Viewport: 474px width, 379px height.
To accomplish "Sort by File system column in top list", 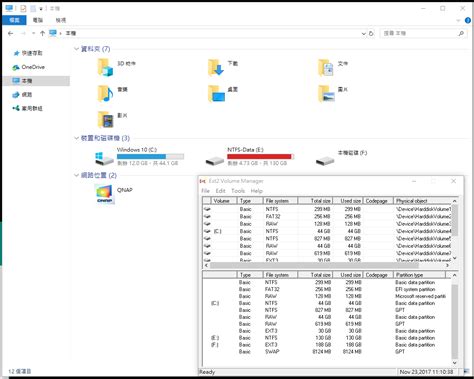I will tap(280, 201).
